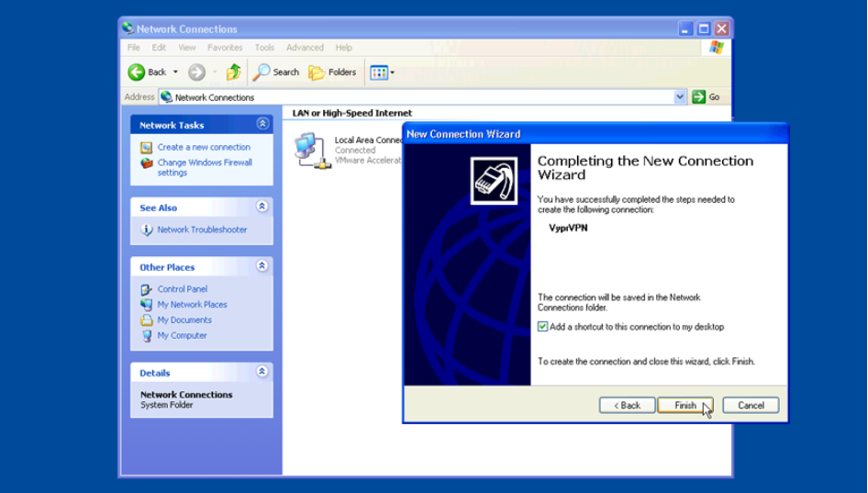
Task: Open the Network Troubleshooter link
Action: tap(202, 230)
